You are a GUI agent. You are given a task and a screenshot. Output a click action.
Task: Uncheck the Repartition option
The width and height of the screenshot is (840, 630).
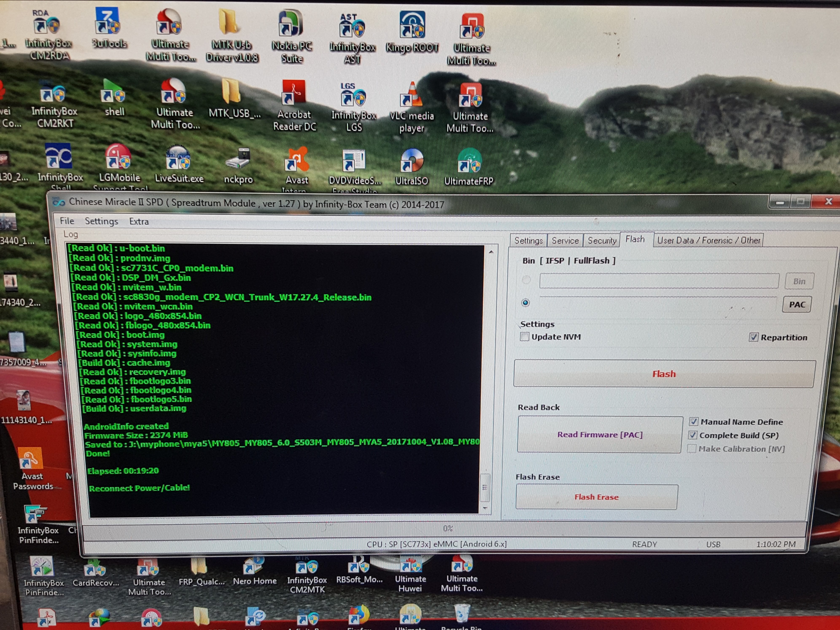[x=754, y=337]
